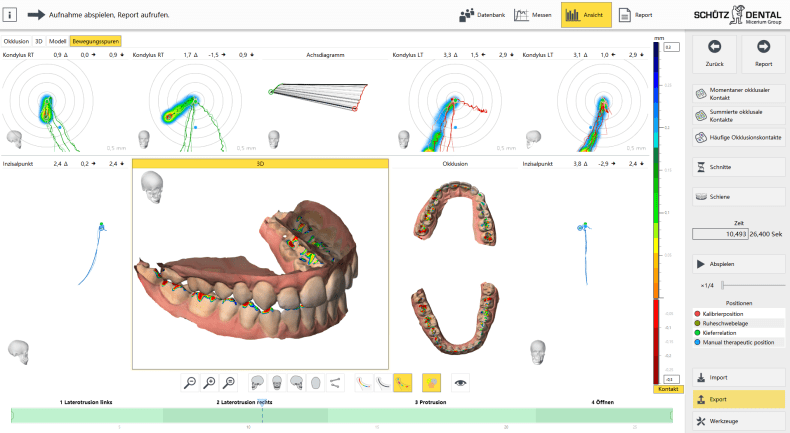Click the zoom in magnifier icon
The height and width of the screenshot is (433, 790).
210,383
